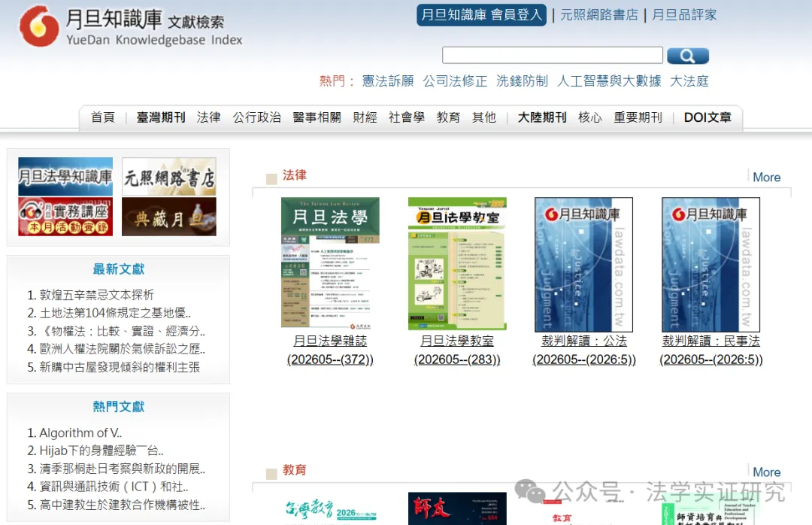The width and height of the screenshot is (812, 525).
Task: Open the 典藏月旦 banner
Action: (x=169, y=217)
